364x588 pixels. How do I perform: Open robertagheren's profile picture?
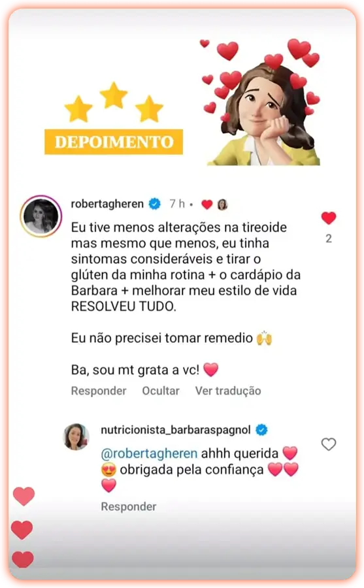[41, 216]
